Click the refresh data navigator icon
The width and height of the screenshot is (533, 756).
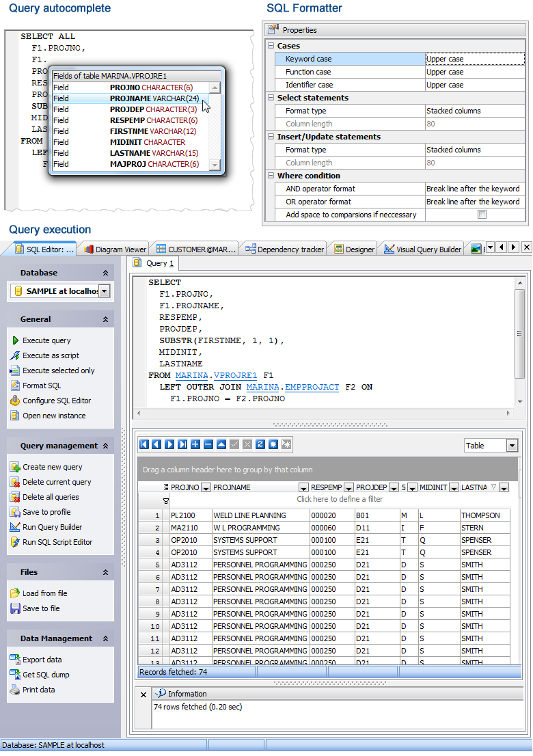[x=260, y=444]
